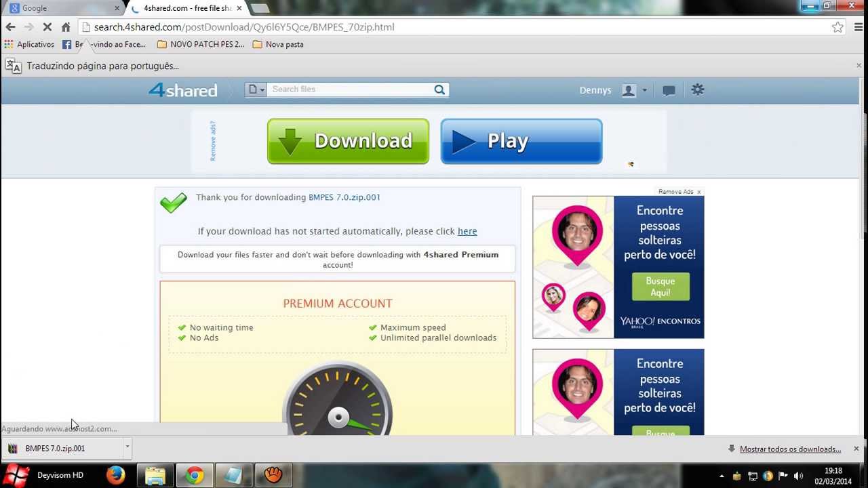This screenshot has width=868, height=488.
Task: Open the Action Center flag tray icon
Action: pyautogui.click(x=783, y=476)
